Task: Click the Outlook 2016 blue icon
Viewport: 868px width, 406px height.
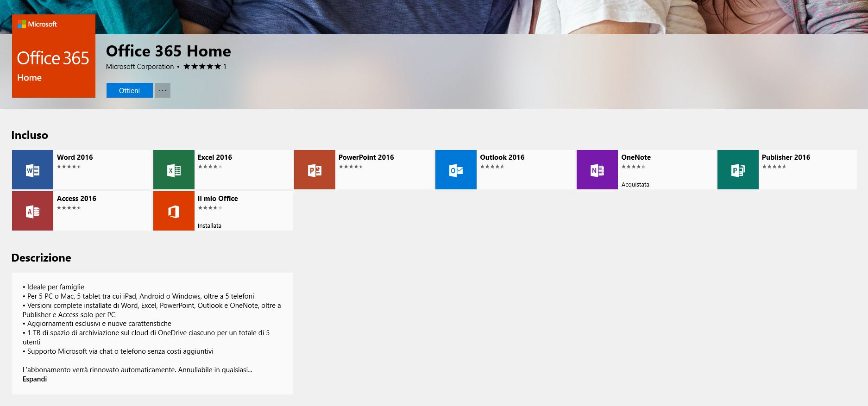Action: click(x=456, y=169)
